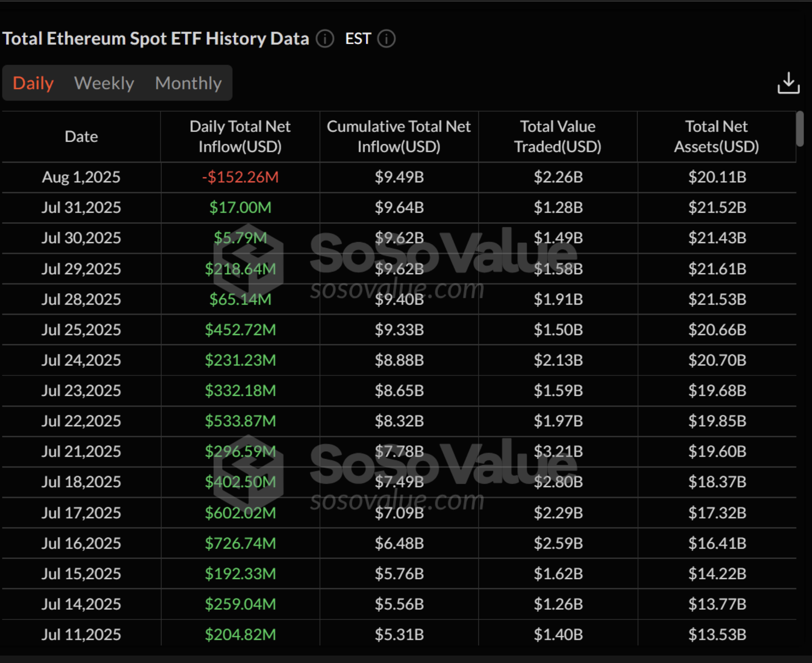Select the Jul 31,2025 date cell
Screen dimensions: 812x663
point(81,207)
